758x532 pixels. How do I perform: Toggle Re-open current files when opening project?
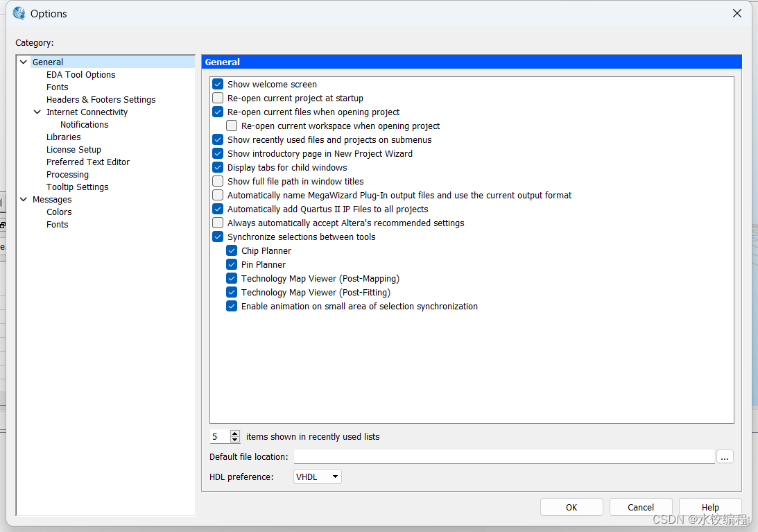[218, 112]
